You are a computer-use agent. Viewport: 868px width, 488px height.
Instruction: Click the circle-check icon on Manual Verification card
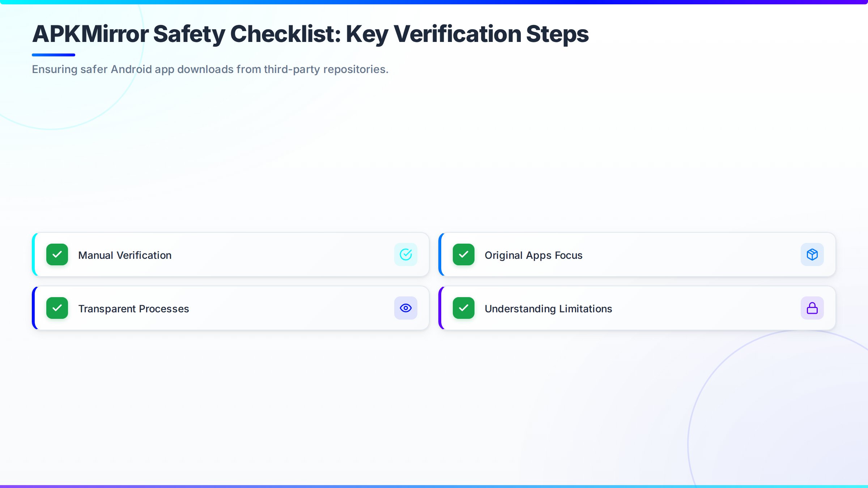tap(405, 254)
